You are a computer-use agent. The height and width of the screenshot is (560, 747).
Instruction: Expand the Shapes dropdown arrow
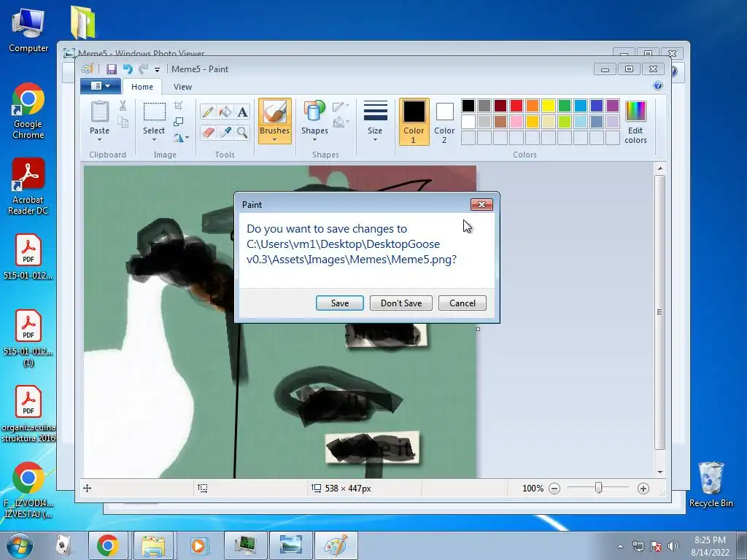[314, 140]
